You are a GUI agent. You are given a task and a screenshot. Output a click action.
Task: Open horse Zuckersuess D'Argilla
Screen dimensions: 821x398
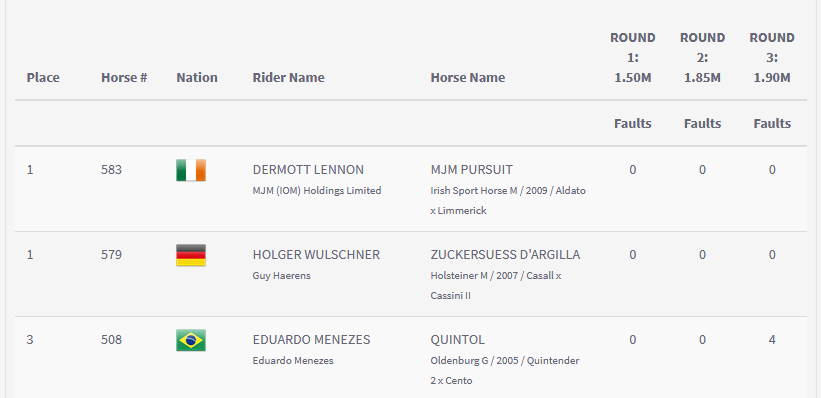[505, 255]
